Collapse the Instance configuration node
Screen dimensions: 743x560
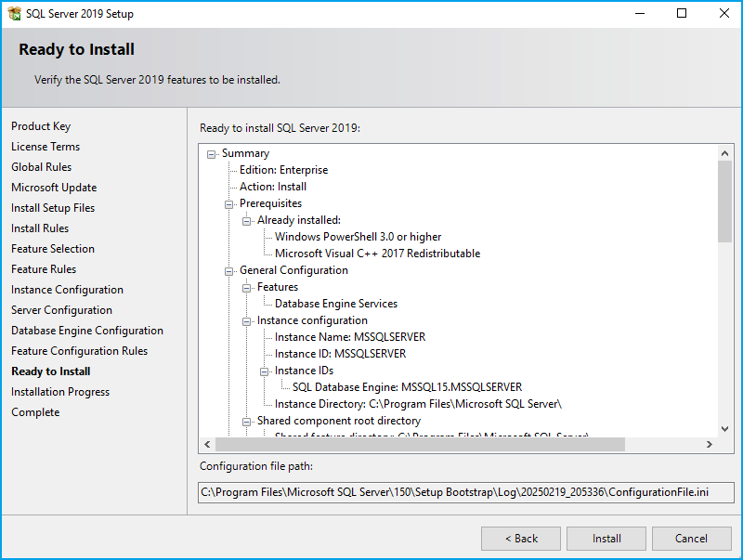point(247,321)
